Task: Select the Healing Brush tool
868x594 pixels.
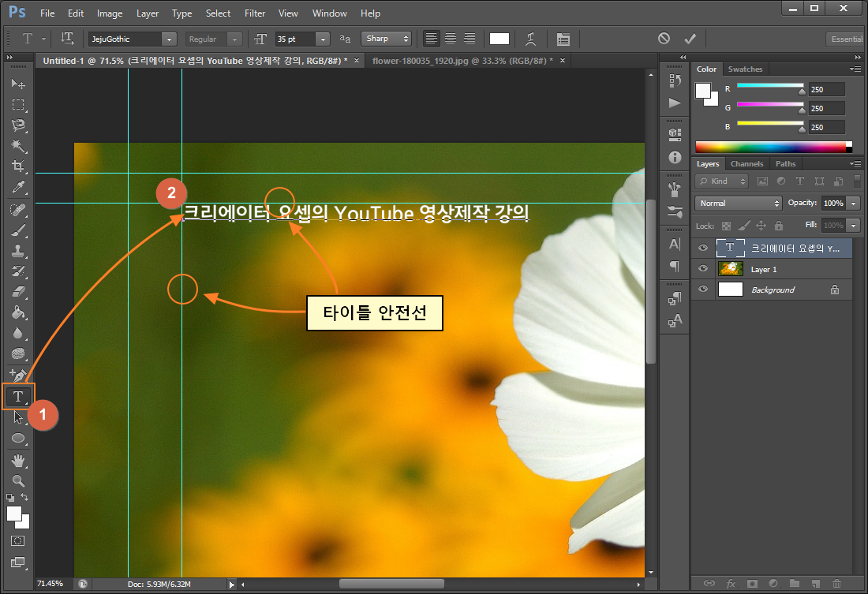Action: (17, 209)
